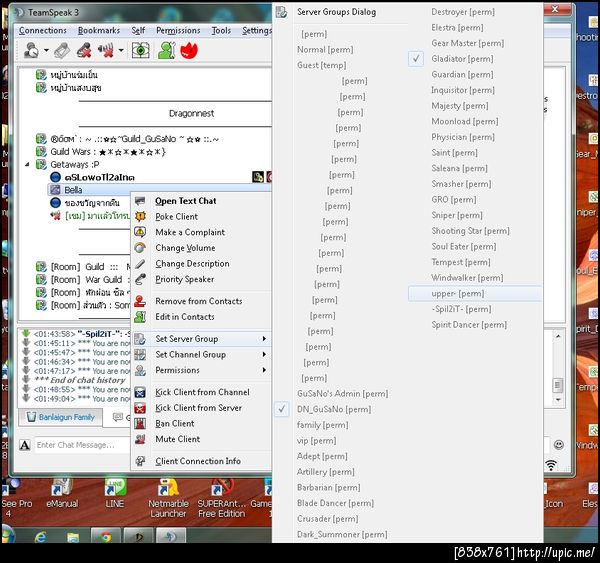The width and height of the screenshot is (600, 563).
Task: Click the mute speakers toolbar icon
Action: tap(106, 50)
